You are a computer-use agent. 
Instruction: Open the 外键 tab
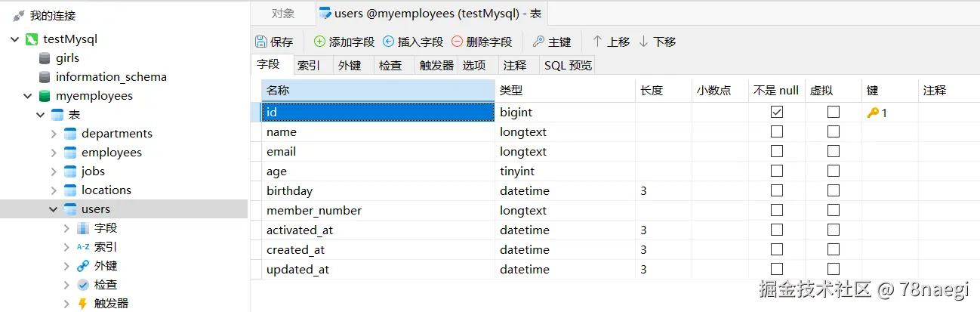point(350,66)
